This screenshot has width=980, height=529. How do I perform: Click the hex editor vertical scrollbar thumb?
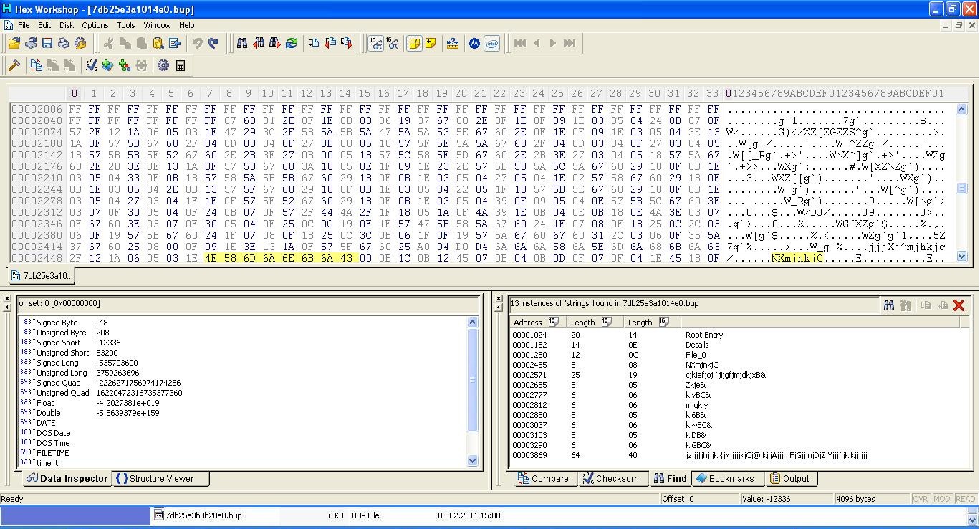coord(962,189)
